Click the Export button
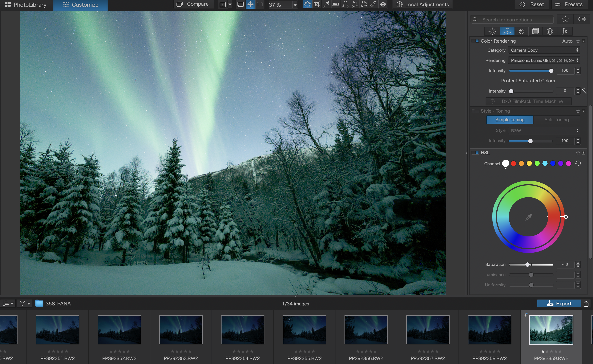 click(x=559, y=304)
